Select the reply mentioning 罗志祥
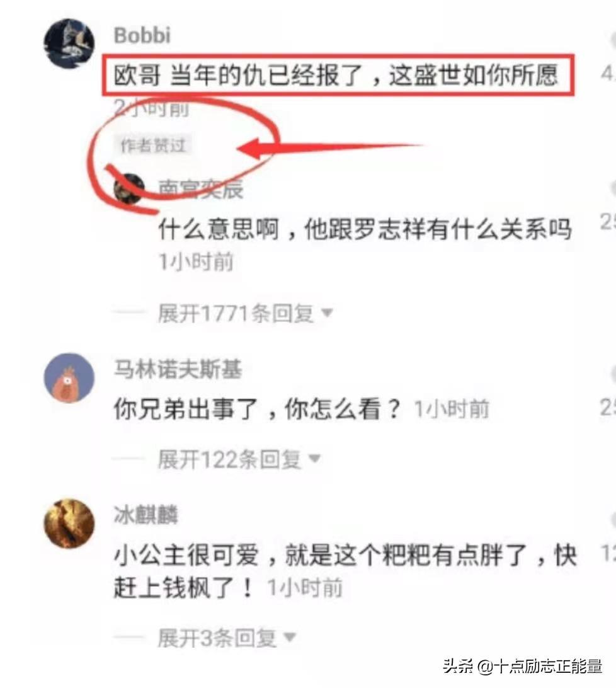 point(365,229)
